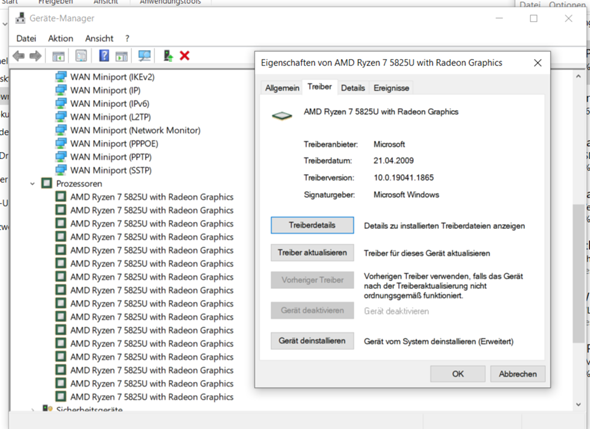Click the red X uninstall device icon
Screen dimensions: 590x429
tap(184, 56)
